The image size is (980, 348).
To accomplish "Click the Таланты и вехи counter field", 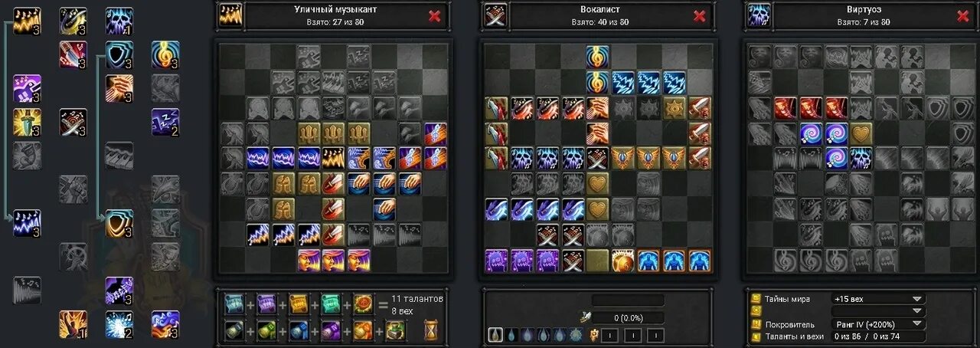I will [x=877, y=337].
